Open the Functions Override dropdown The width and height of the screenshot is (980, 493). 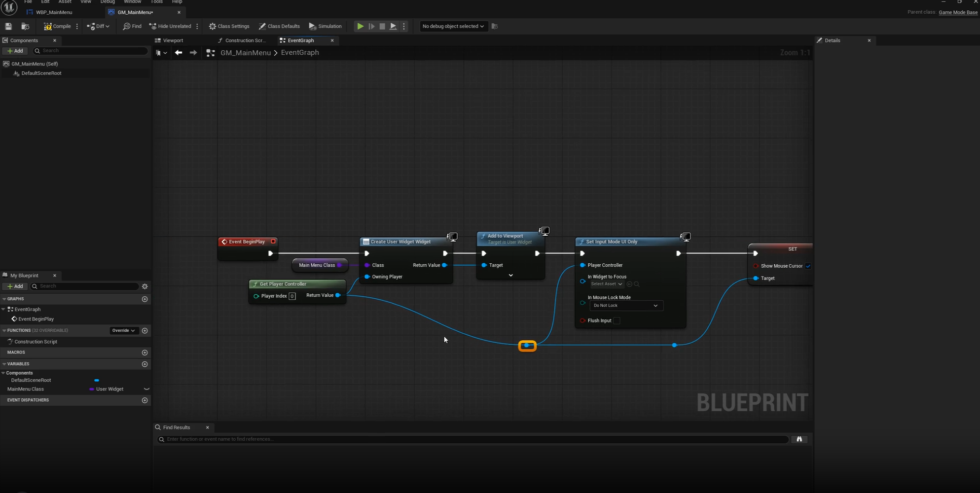123,331
